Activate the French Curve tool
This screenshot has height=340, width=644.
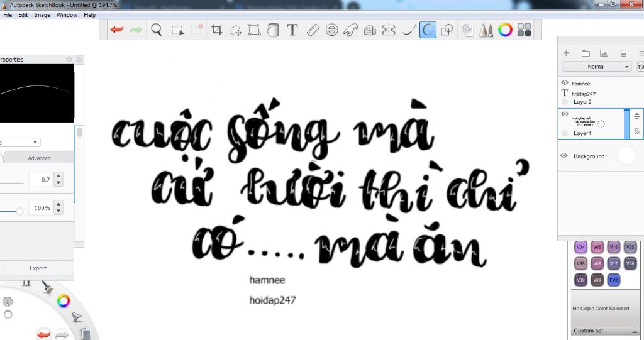tap(351, 30)
